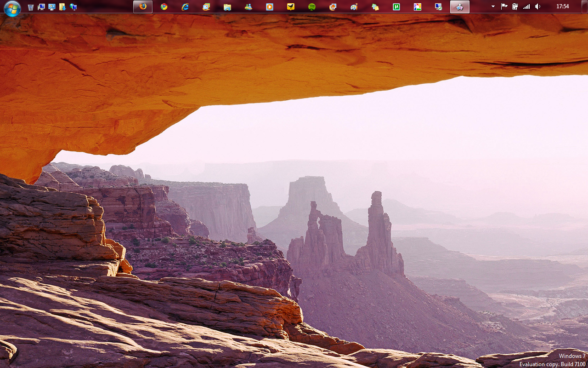Open Windows Live Messenger from the taskbar

coord(249,6)
